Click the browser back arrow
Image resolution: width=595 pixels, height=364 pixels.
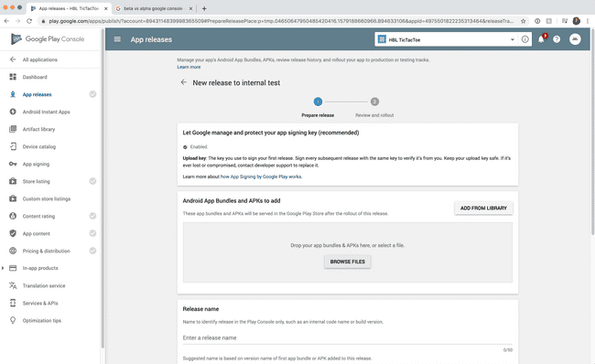point(6,21)
